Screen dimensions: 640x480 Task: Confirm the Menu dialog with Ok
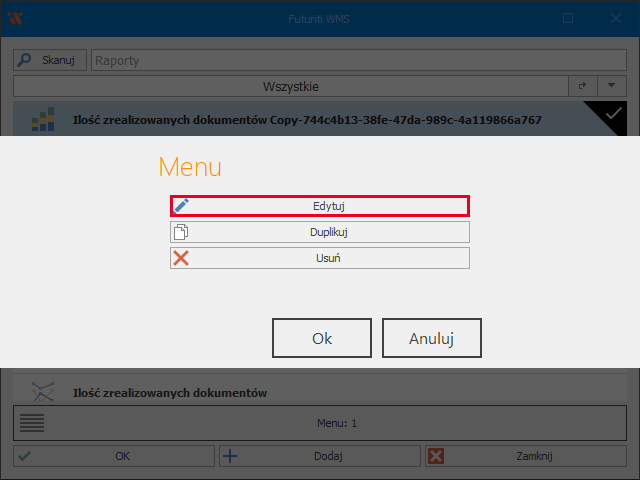(x=322, y=338)
